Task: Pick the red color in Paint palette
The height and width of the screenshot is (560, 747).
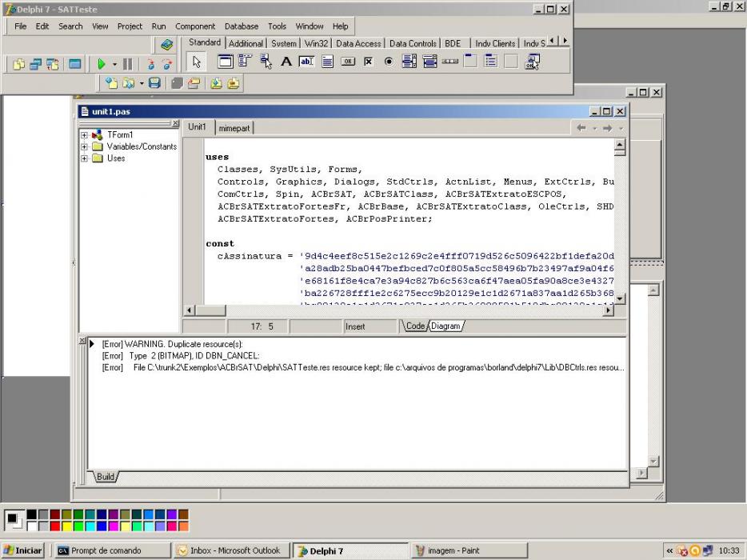Action: click(55, 526)
